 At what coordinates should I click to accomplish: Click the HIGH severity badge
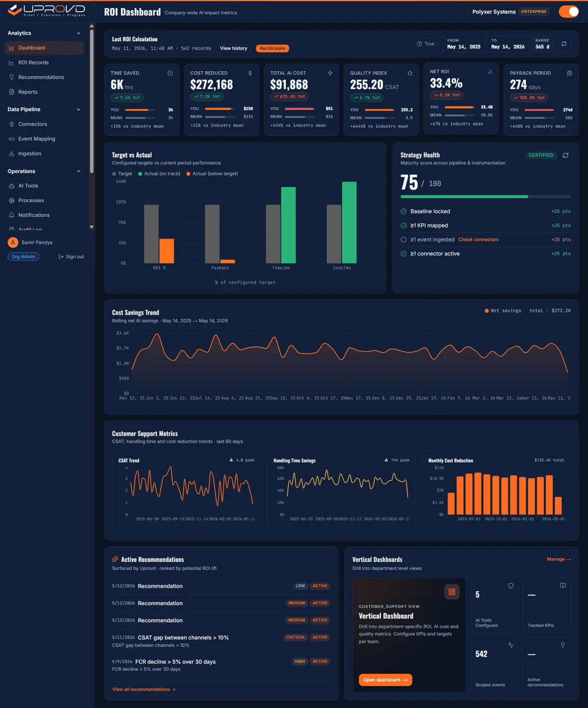[x=300, y=661]
